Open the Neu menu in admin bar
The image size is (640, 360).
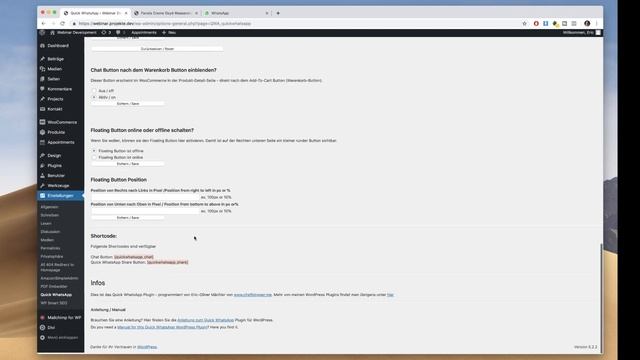click(169, 32)
